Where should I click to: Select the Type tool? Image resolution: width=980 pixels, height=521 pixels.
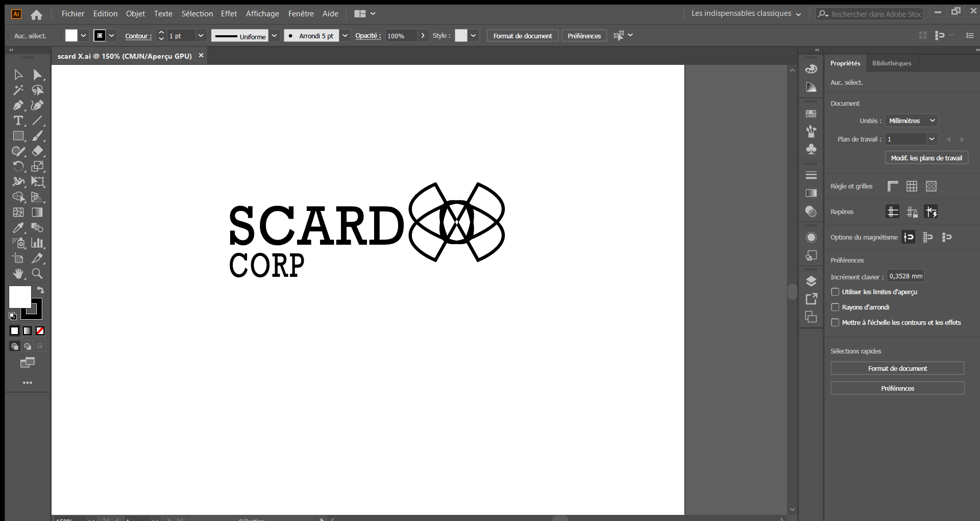pyautogui.click(x=18, y=121)
